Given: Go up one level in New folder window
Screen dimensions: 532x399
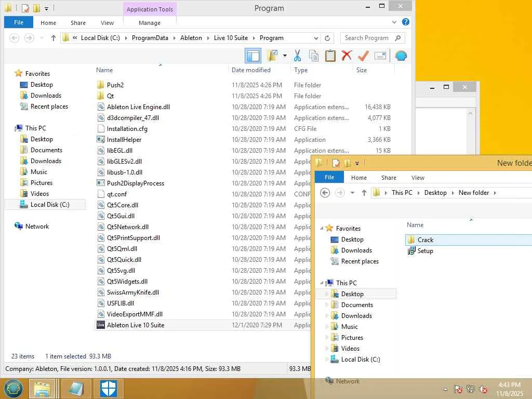Looking at the screenshot, I should 364,193.
